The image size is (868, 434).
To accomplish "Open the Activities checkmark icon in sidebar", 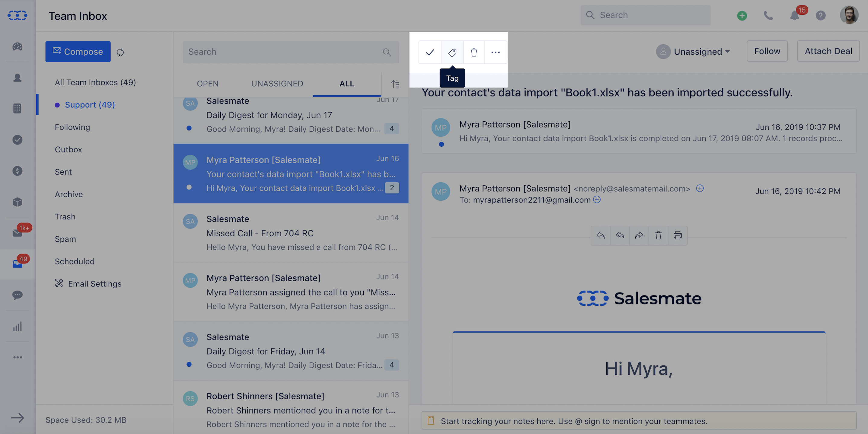I will pos(17,139).
